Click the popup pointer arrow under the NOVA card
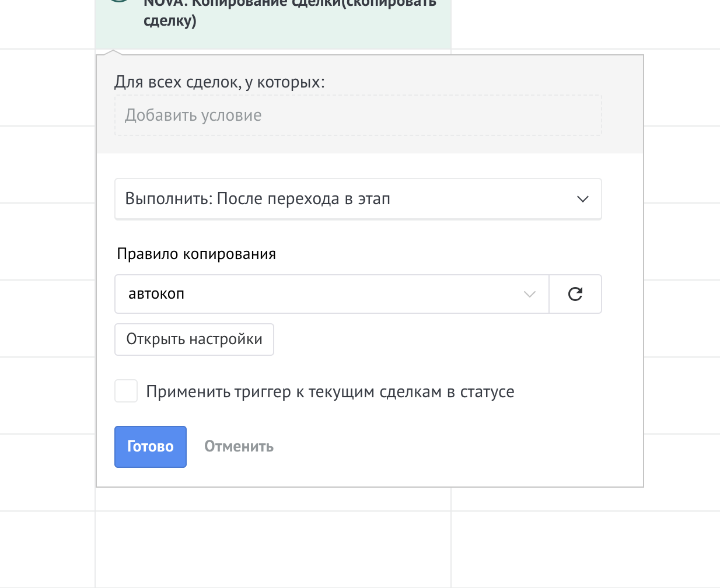Screen dimensions: 720x588 (113, 52)
